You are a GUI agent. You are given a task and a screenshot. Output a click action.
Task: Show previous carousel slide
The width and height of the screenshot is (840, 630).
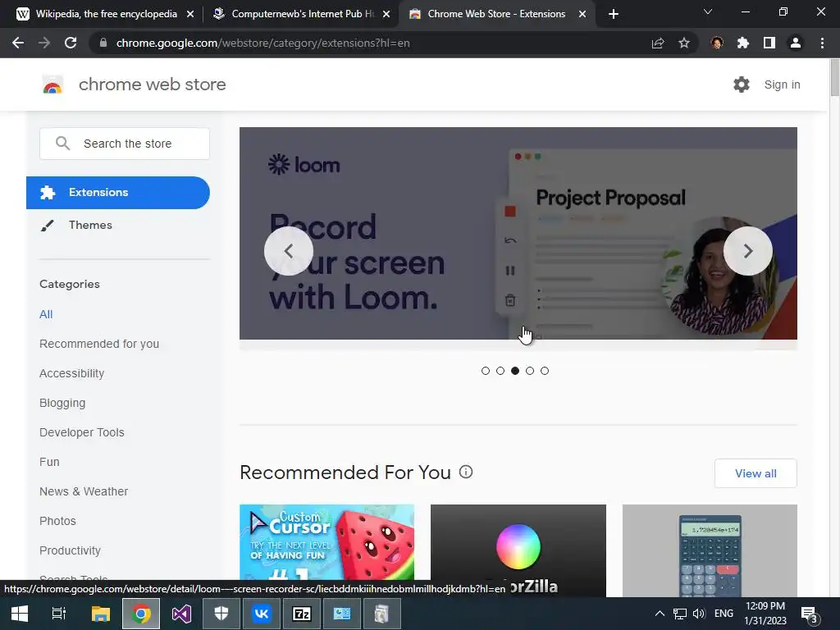[289, 251]
